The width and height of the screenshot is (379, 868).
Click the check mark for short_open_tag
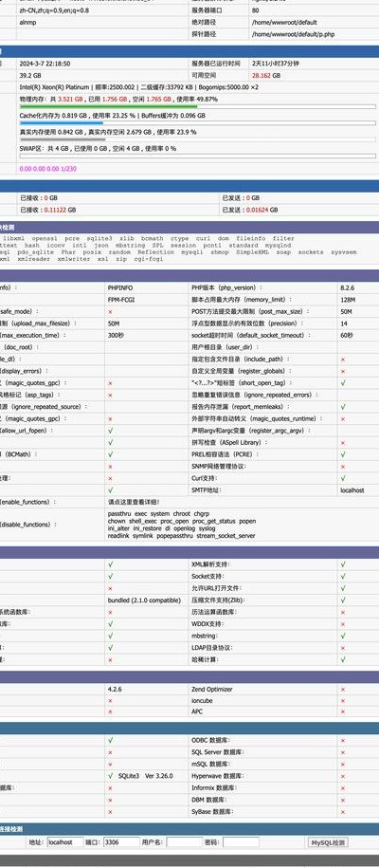point(343,382)
